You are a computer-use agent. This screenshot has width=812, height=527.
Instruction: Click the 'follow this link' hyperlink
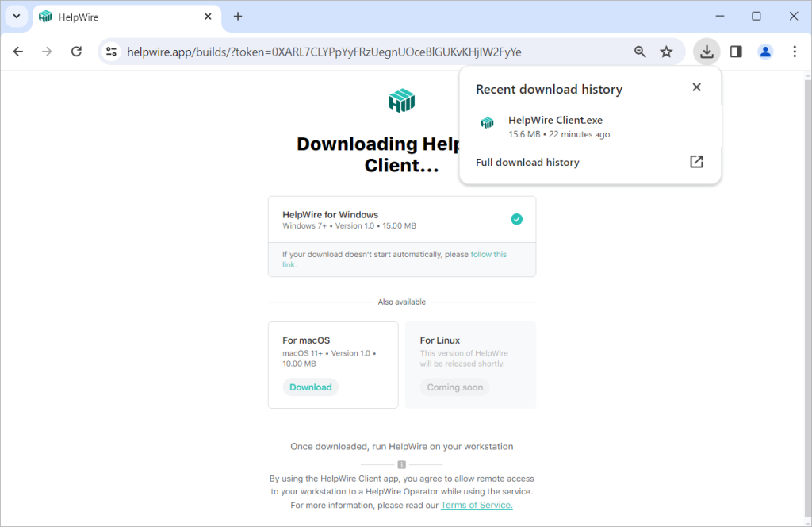pos(487,254)
